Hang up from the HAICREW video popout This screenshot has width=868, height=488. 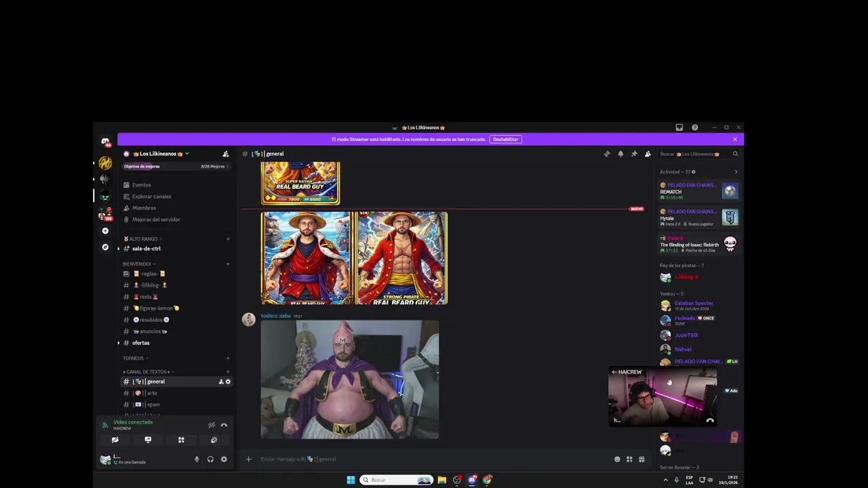tap(710, 420)
